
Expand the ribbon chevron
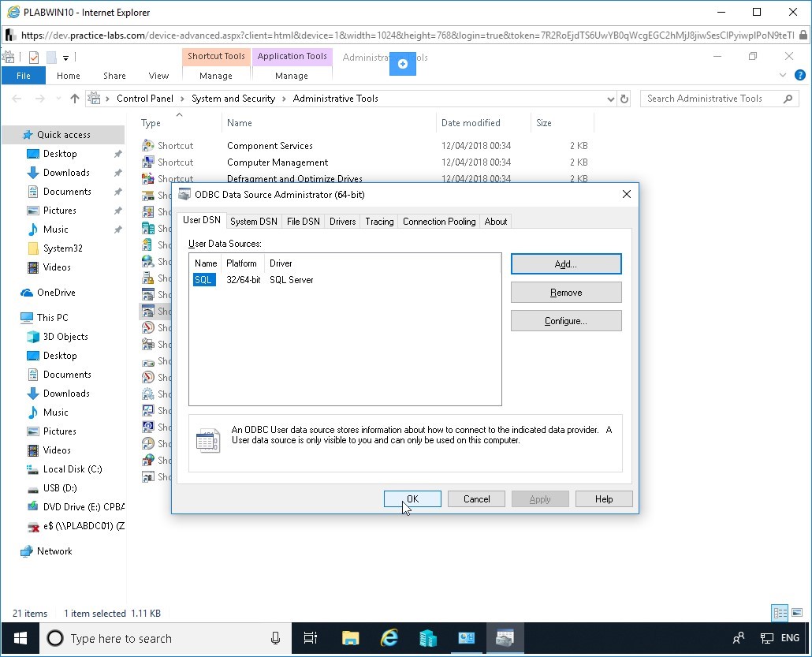pos(783,75)
